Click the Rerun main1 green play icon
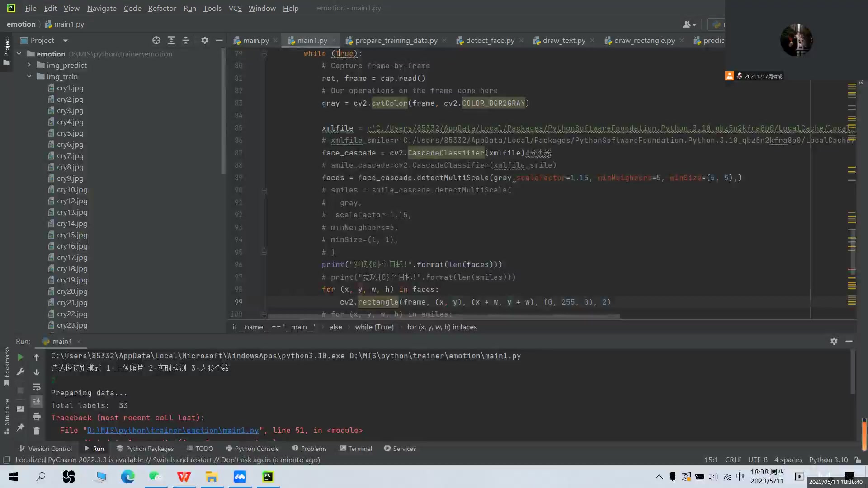868x488 pixels. click(20, 357)
